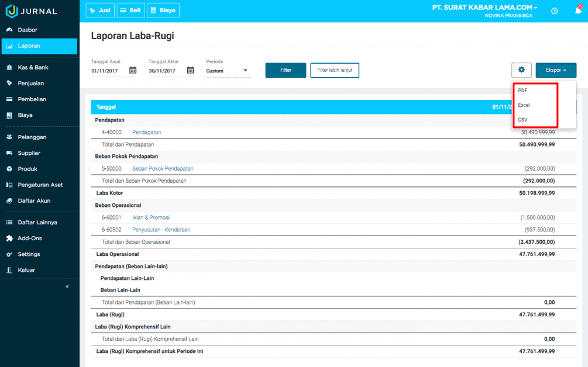Click the clock history icon
588x367 pixels.
click(x=555, y=11)
